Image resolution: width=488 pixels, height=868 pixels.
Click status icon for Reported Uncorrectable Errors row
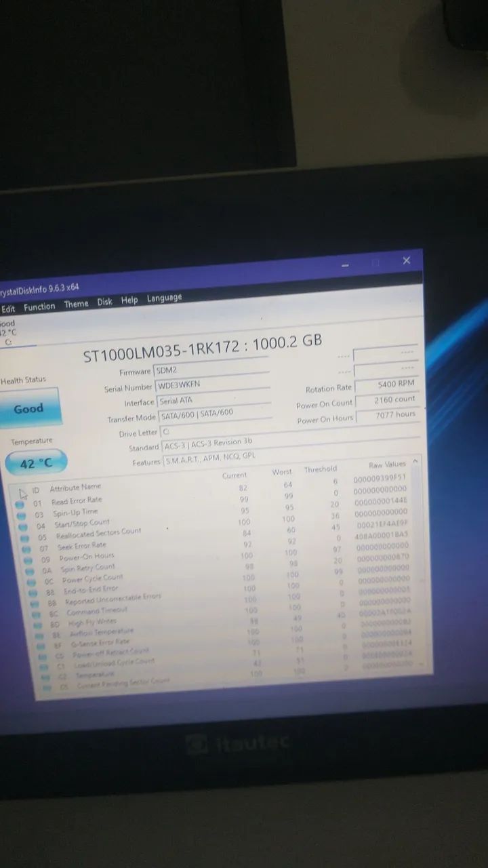point(34,604)
